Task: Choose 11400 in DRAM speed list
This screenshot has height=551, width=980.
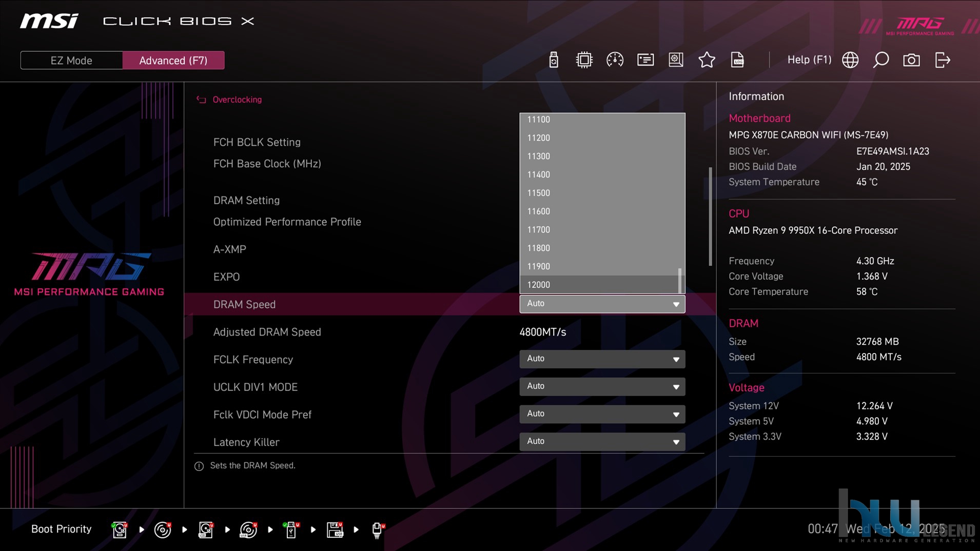Action: tap(599, 175)
